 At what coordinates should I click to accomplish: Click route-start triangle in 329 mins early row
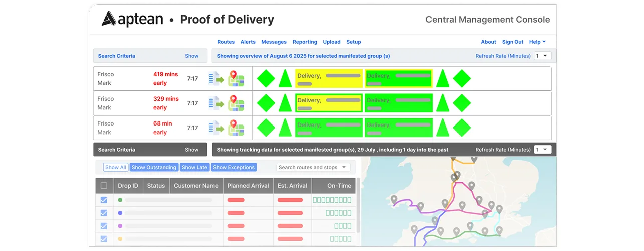(x=285, y=103)
